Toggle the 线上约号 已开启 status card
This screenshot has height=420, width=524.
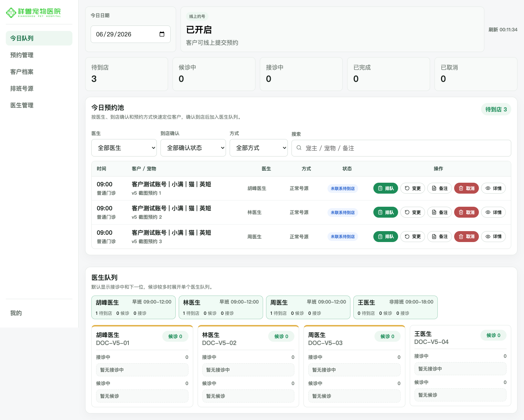(x=332, y=29)
